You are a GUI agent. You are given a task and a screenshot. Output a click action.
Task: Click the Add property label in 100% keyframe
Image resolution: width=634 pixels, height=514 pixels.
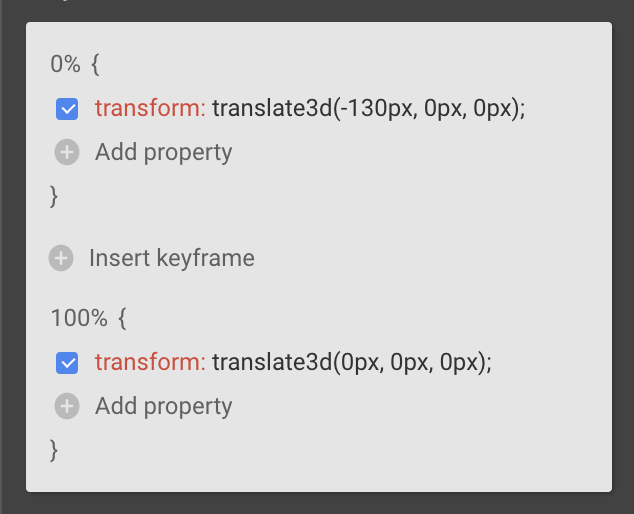pos(163,407)
